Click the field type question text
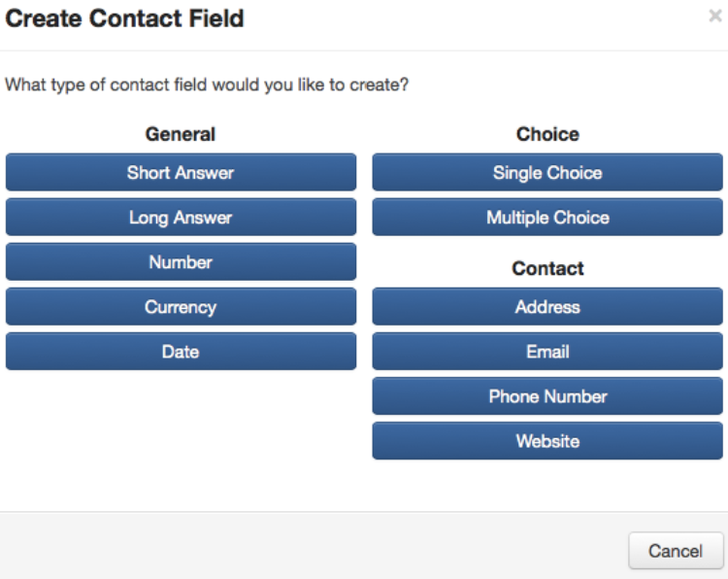 tap(207, 85)
